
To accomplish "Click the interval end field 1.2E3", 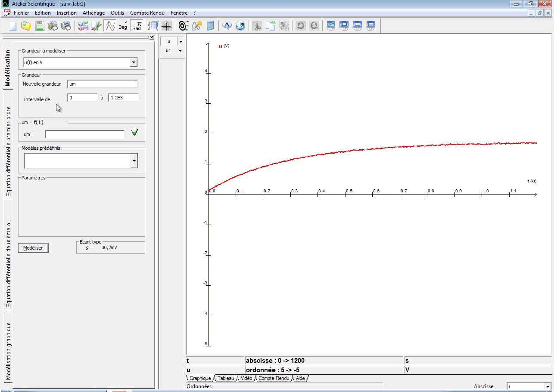I will [123, 98].
